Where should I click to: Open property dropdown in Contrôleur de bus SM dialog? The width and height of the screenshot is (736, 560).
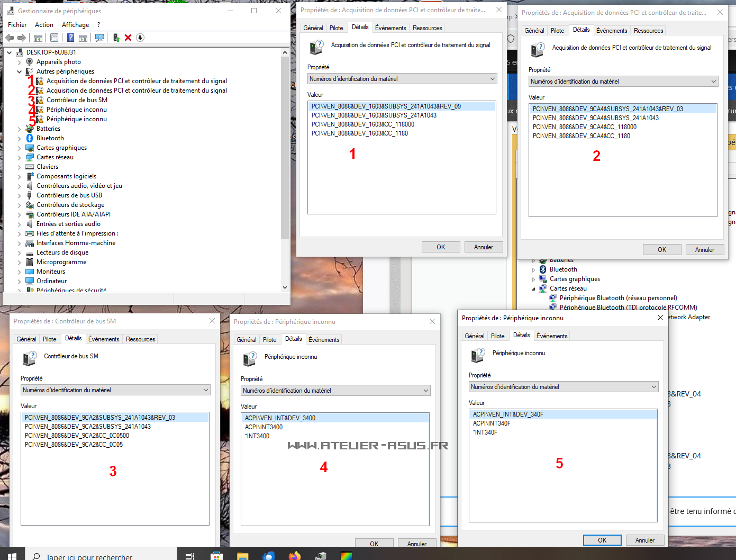(206, 390)
